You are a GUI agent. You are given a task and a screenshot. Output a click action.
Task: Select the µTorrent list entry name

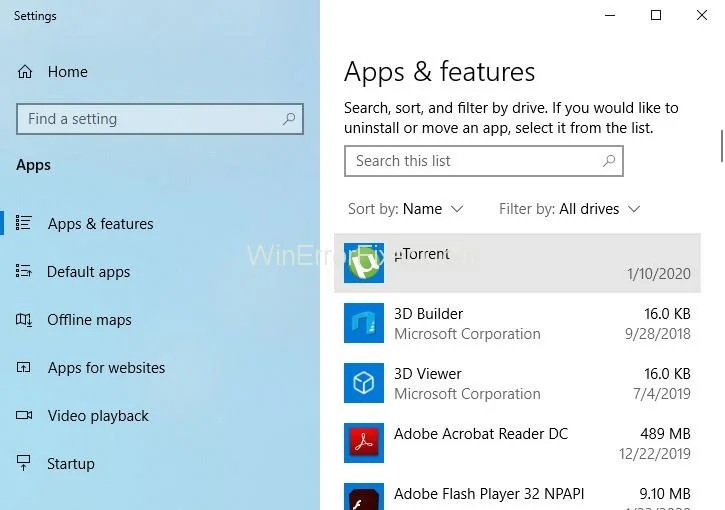[x=421, y=254]
